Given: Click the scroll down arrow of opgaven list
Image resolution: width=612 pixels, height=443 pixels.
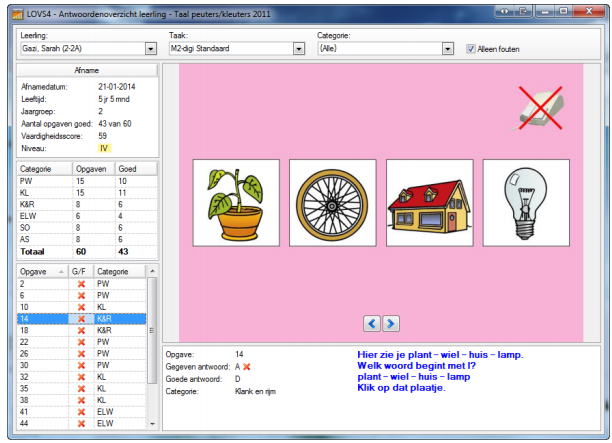Looking at the screenshot, I should [152, 424].
